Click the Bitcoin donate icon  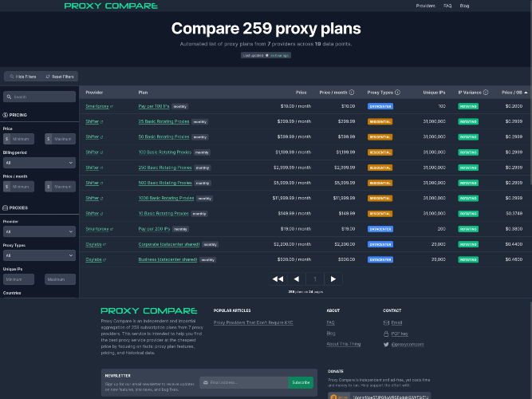[334, 397]
